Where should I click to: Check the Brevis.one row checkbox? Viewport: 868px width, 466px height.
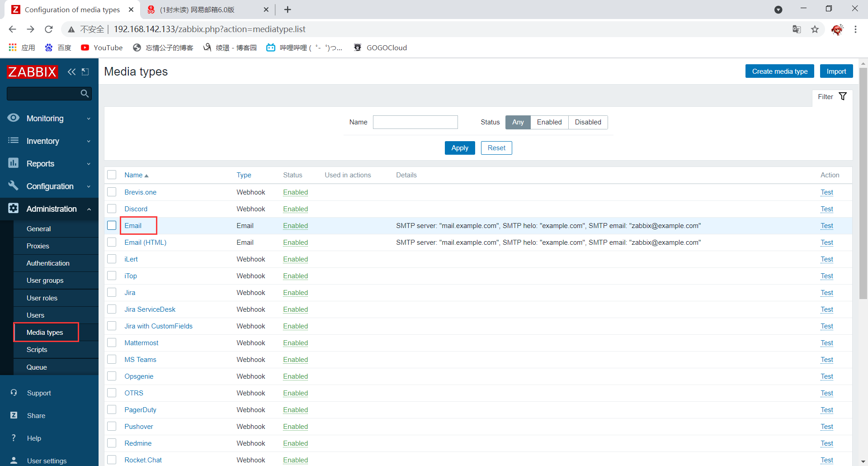point(112,192)
